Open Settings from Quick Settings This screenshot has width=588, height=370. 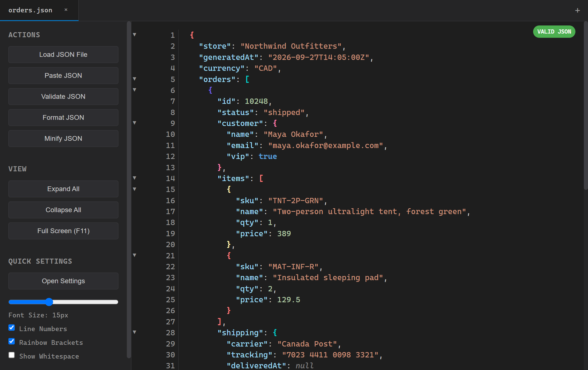pyautogui.click(x=63, y=281)
